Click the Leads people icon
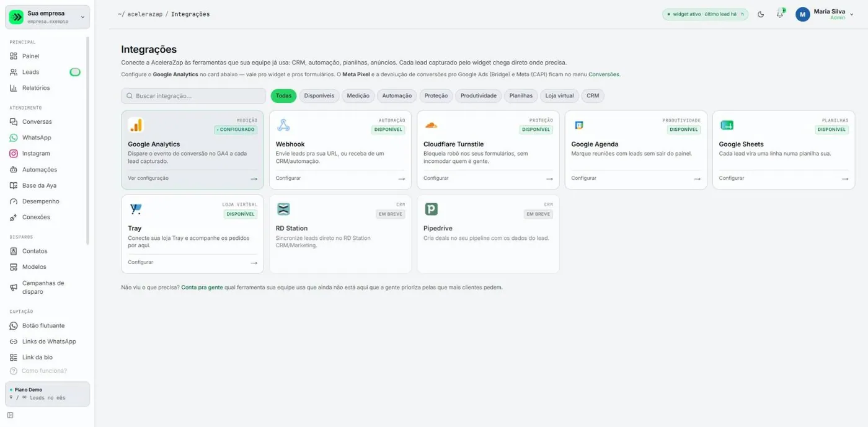Viewport: 868px width, 427px height. (x=14, y=72)
